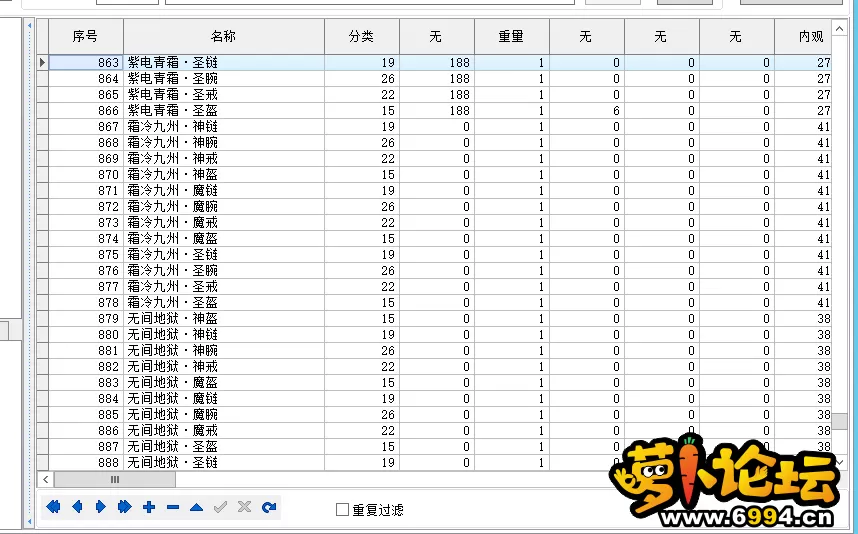The width and height of the screenshot is (858, 534).
Task: Go to the next record arrow
Action: click(101, 507)
